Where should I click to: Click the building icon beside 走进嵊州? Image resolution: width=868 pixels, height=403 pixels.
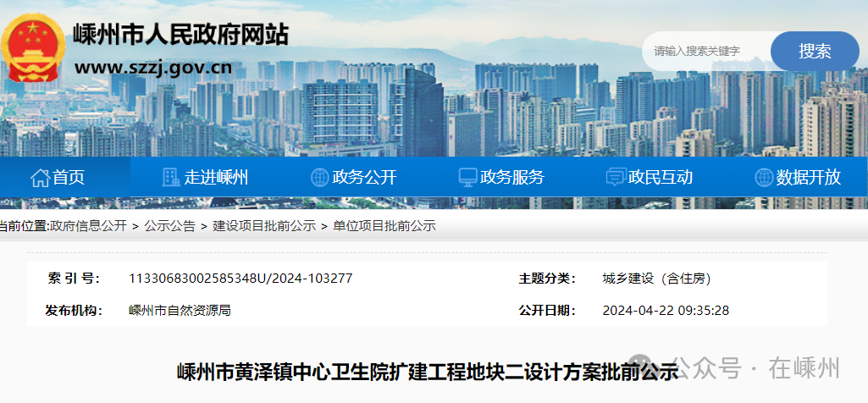point(171,177)
